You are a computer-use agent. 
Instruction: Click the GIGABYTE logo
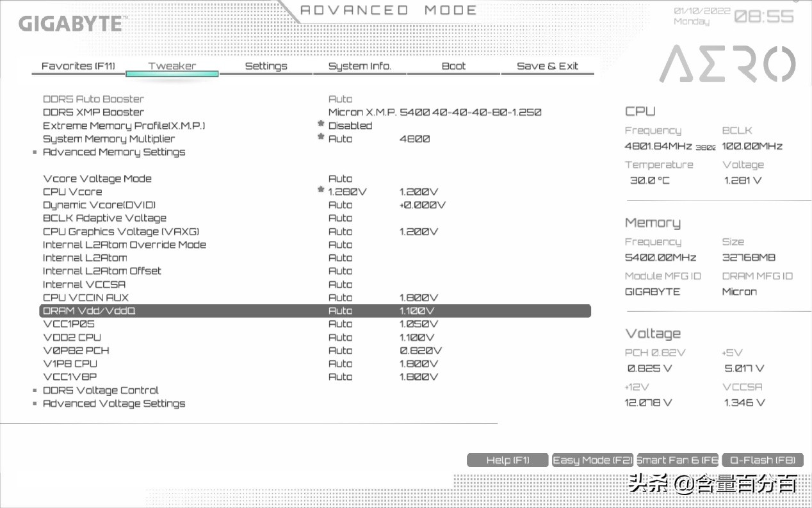click(x=70, y=24)
